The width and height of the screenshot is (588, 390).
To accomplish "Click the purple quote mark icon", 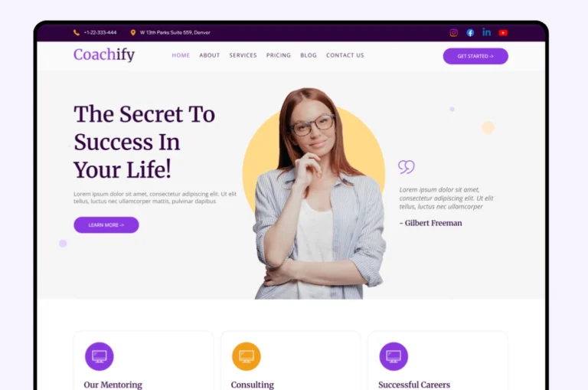I will click(407, 167).
